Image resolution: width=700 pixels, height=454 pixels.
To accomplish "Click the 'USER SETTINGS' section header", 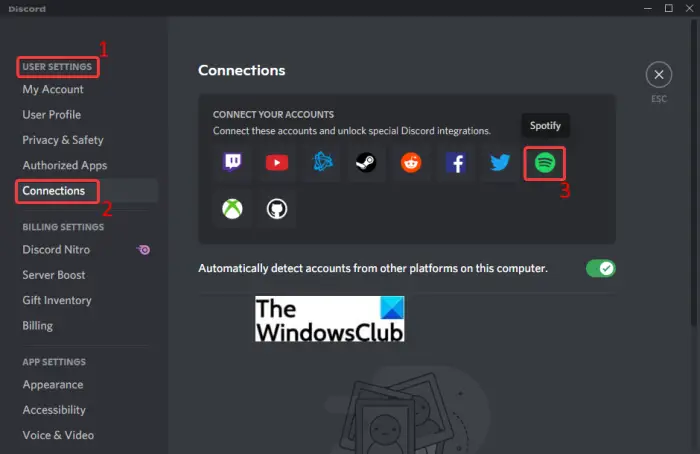I will point(57,67).
